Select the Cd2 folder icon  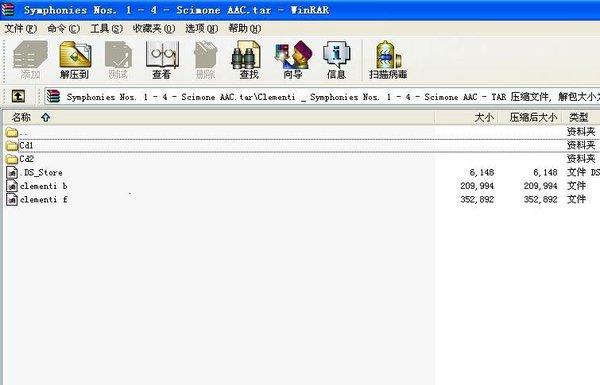pos(12,159)
